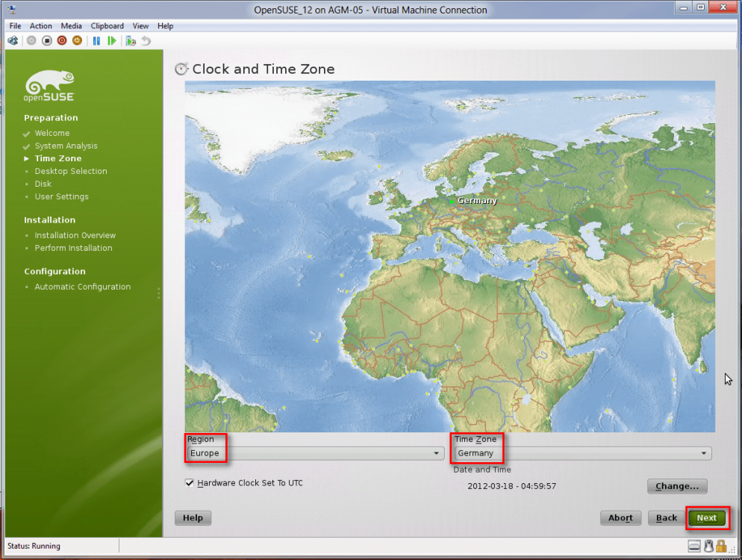Toggle Hardware Clock Set To UTC checkbox

190,483
